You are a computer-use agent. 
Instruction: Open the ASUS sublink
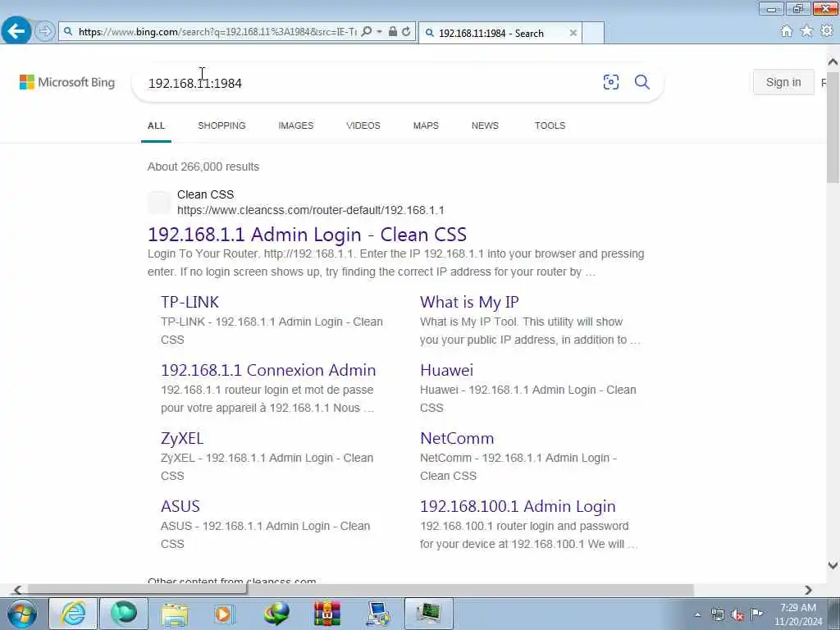pos(180,506)
